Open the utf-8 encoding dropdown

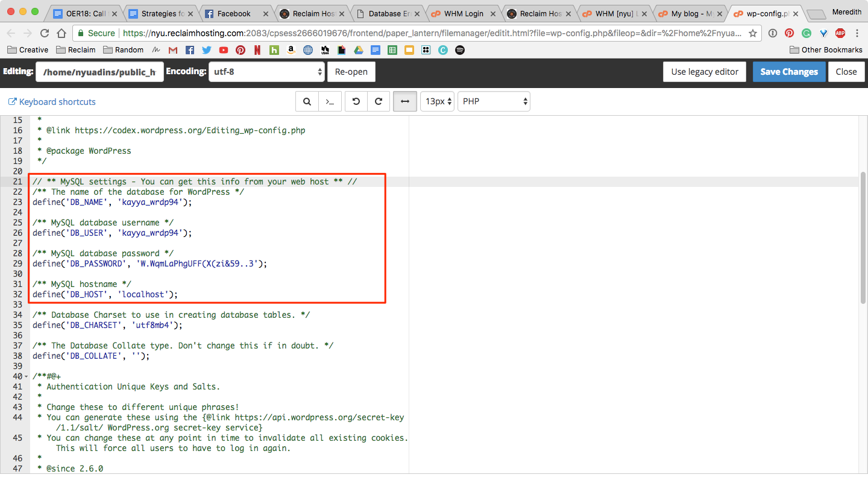tap(267, 72)
